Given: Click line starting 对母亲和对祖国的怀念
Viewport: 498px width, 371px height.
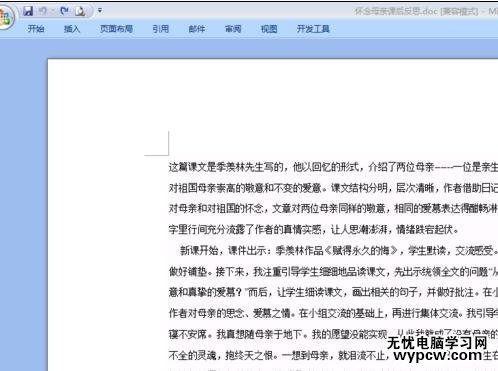Looking at the screenshot, I should pos(333,209).
